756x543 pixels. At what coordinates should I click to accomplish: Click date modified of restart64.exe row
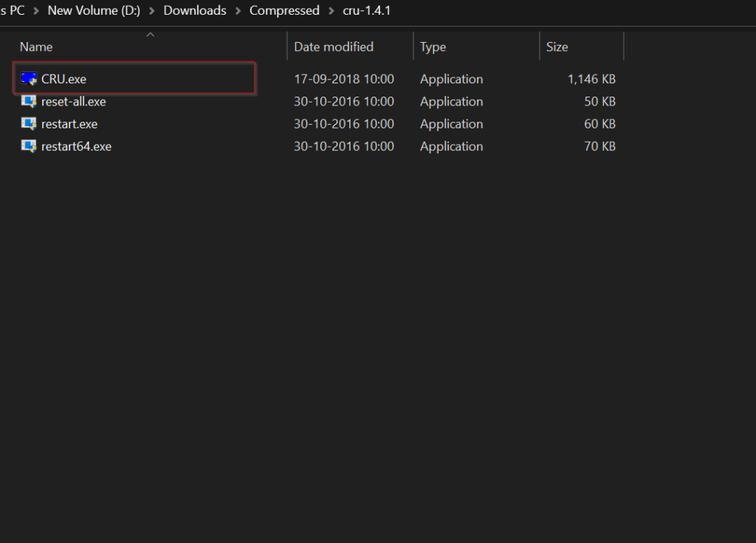click(344, 147)
